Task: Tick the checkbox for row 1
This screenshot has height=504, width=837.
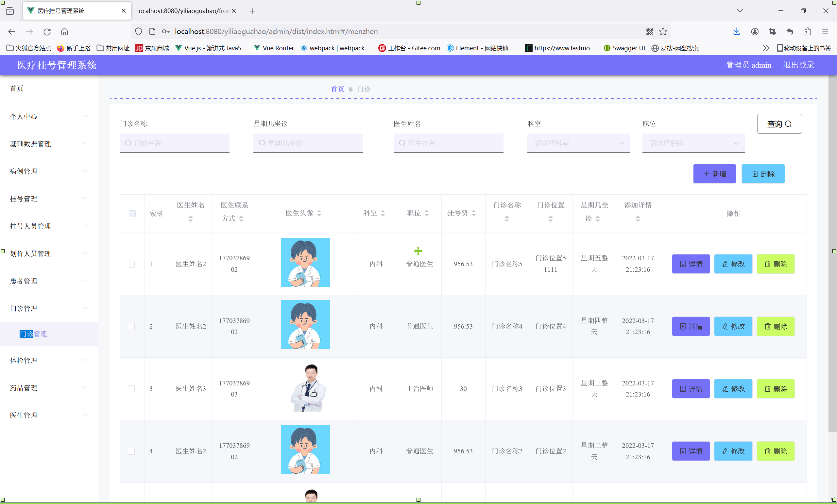Action: click(131, 264)
